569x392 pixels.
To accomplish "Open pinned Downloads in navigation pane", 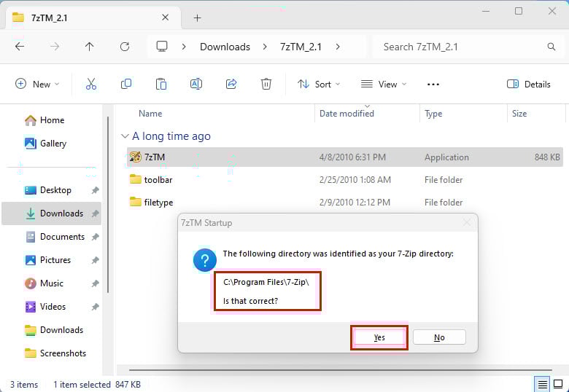I will (x=52, y=213).
